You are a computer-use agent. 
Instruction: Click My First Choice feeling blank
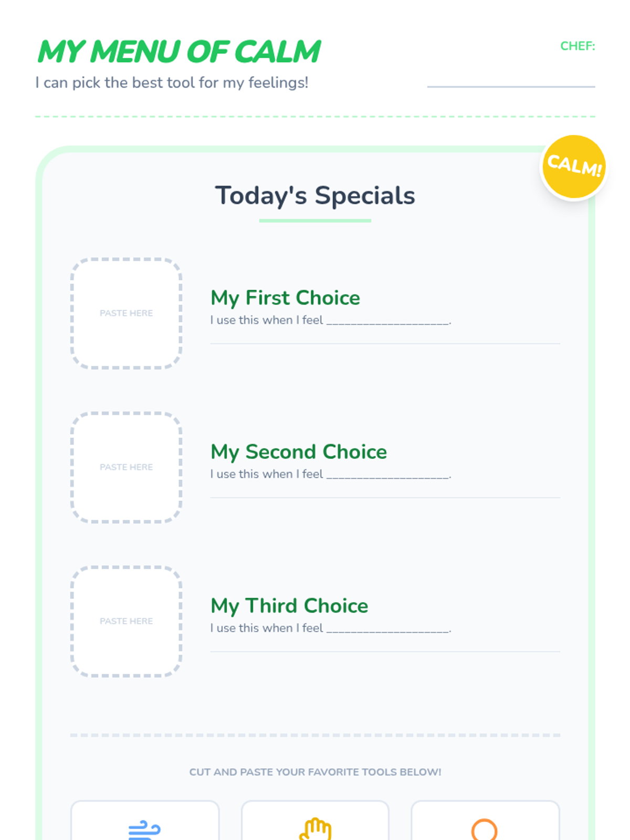point(388,321)
